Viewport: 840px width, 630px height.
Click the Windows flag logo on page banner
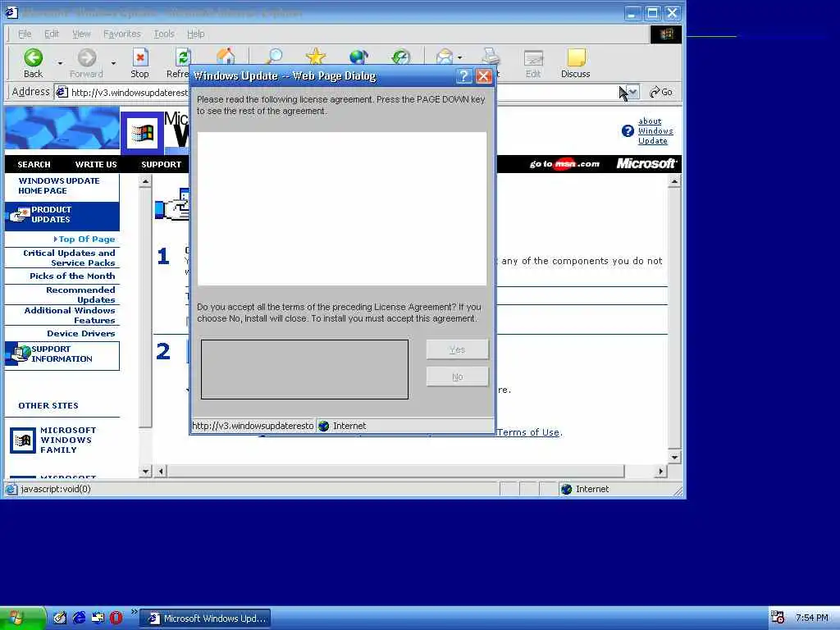point(142,132)
